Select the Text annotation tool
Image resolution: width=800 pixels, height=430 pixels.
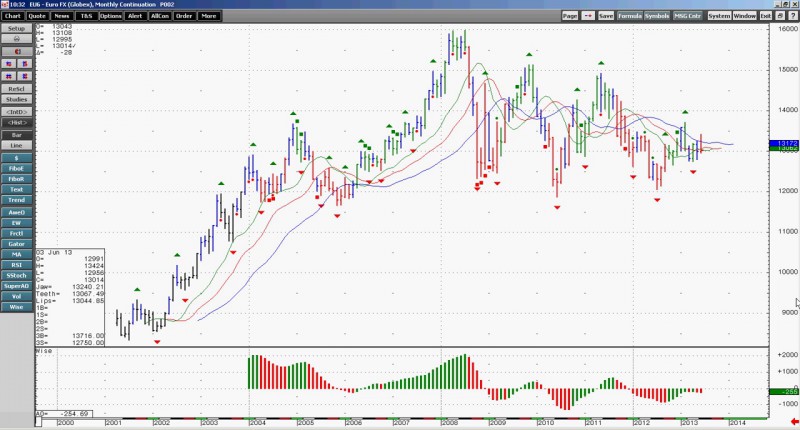point(16,189)
